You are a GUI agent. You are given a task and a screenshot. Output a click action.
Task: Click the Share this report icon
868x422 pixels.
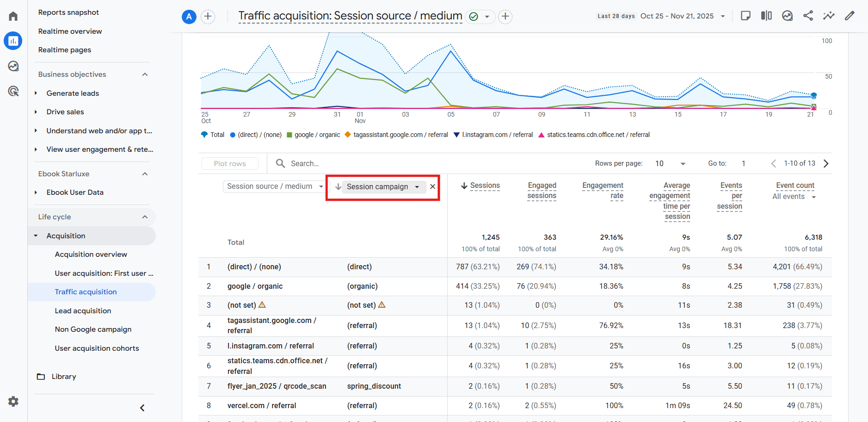808,15
